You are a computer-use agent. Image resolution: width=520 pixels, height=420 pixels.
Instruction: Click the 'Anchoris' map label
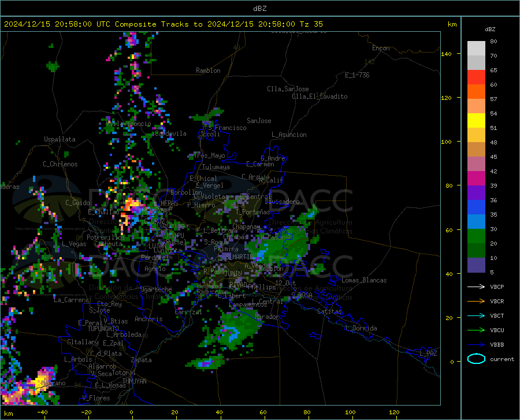(148, 319)
